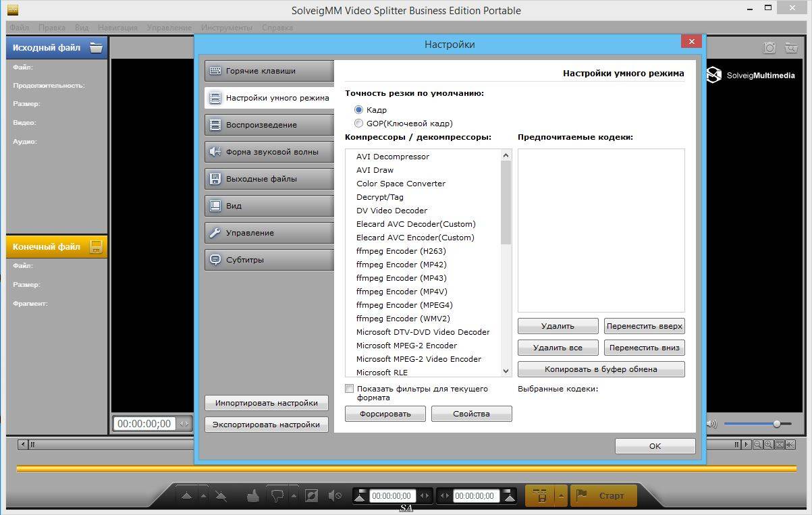Open the Справка menu

277,28
